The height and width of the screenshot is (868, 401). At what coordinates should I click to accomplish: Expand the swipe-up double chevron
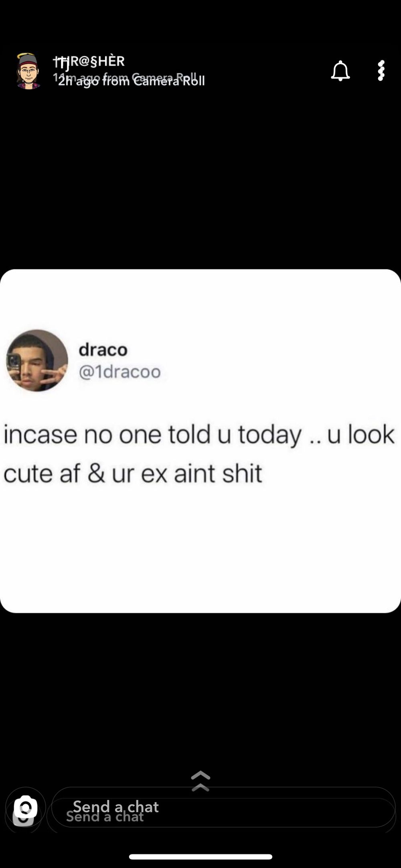point(200,781)
